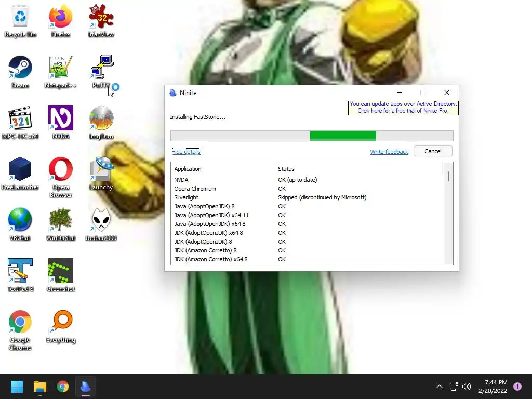The height and width of the screenshot is (399, 532).
Task: Click the VRChat desktop icon
Action: [x=20, y=224]
